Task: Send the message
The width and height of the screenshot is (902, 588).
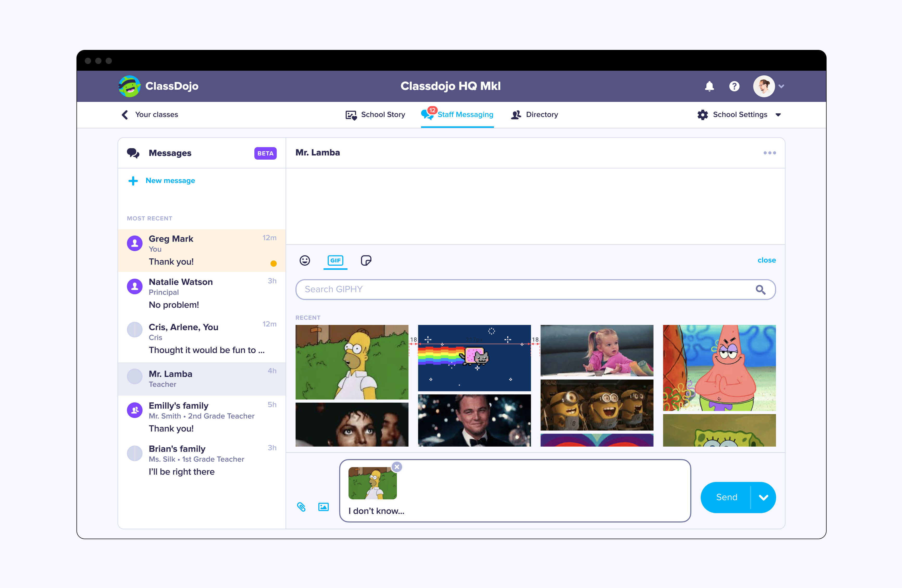Action: point(726,498)
